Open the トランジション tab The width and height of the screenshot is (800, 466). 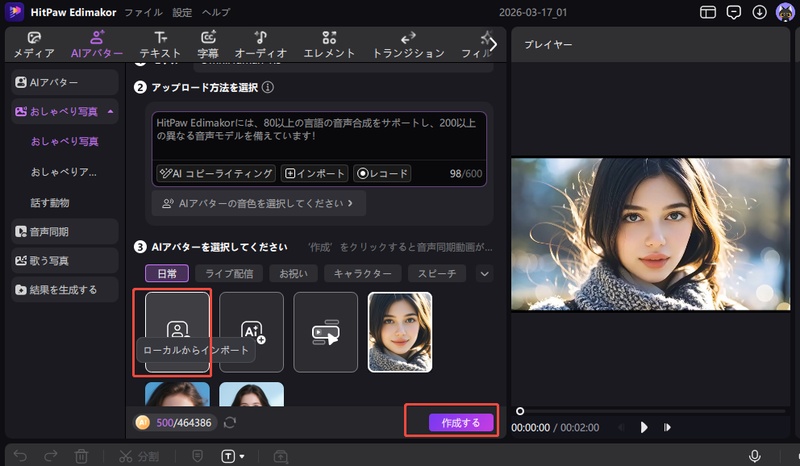408,44
